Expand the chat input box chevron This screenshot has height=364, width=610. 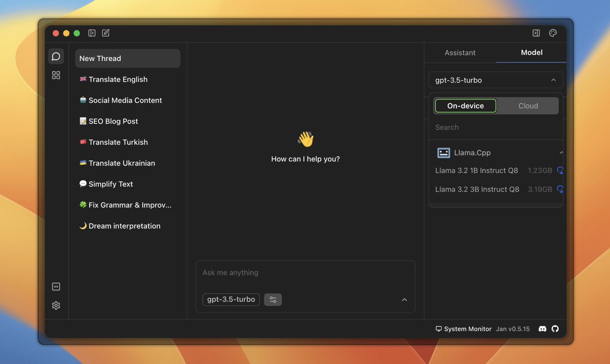coord(405,300)
